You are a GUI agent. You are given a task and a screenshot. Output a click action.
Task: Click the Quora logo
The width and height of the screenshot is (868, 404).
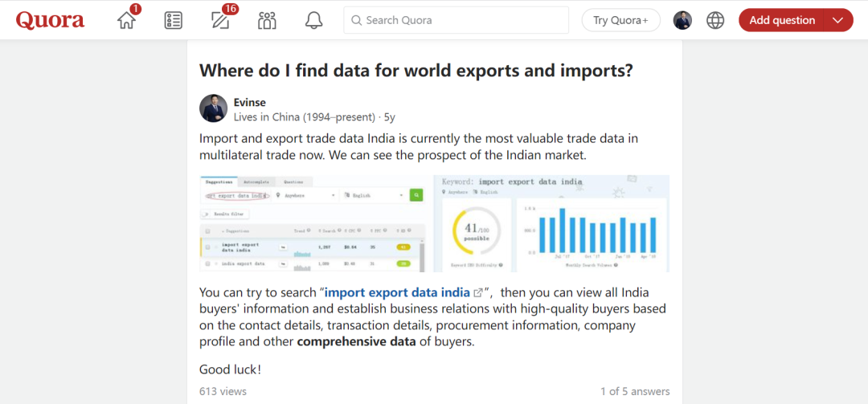point(50,20)
